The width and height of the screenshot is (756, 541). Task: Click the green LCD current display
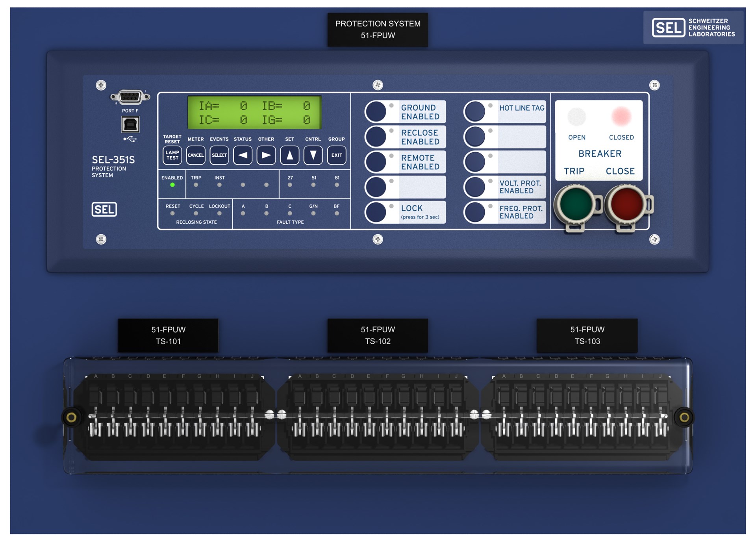tap(255, 113)
